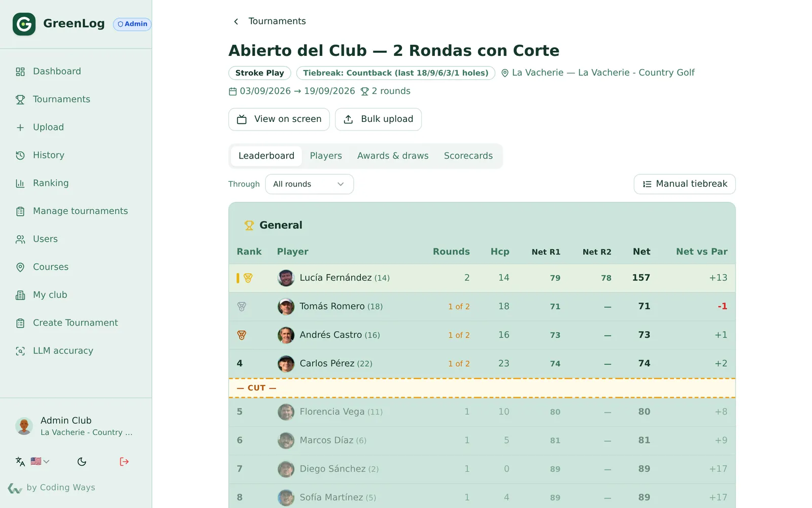
Task: Click the translate language icon
Action: [20, 461]
